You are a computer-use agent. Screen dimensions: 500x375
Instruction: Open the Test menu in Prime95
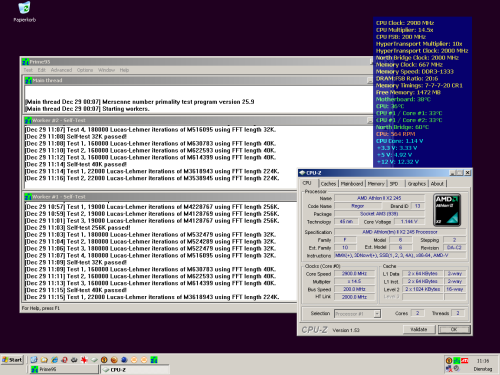pos(28,70)
